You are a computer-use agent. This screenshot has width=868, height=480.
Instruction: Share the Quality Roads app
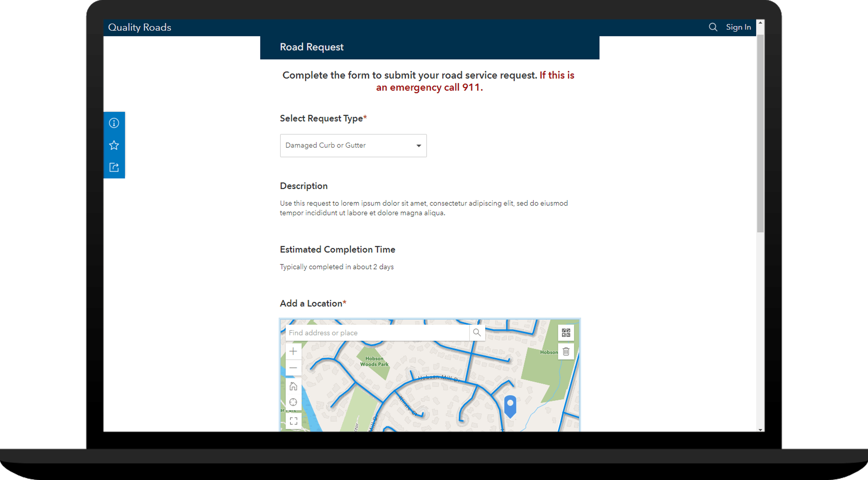click(x=114, y=167)
